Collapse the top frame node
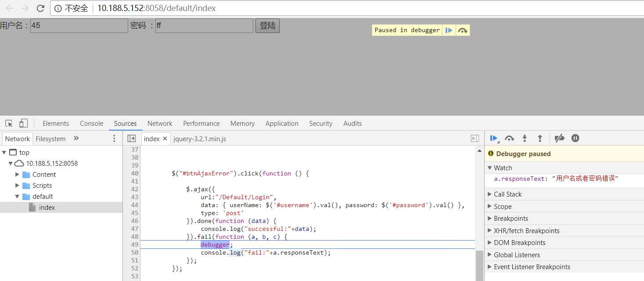Image resolution: width=644 pixels, height=281 pixels. click(x=4, y=153)
